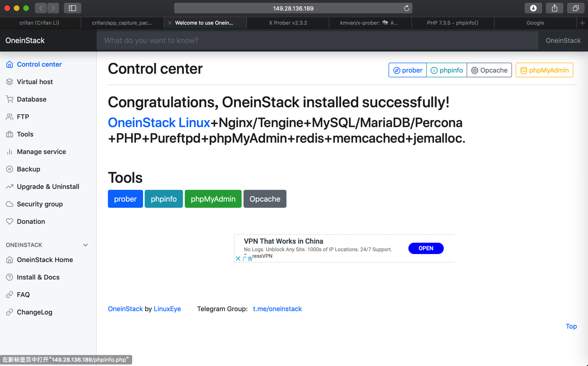588x366 pixels.
Task: Focus the 'What do you want to know?' search field
Action: click(318, 41)
